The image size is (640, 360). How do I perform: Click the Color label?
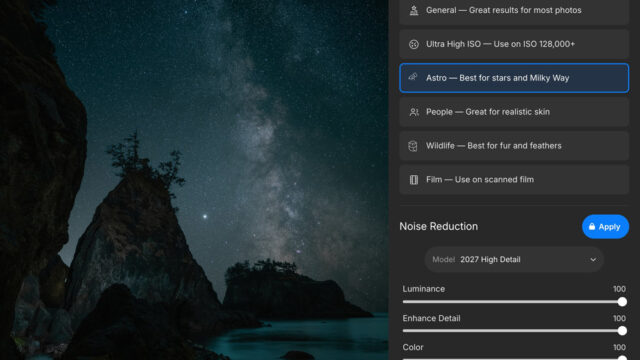point(413,347)
